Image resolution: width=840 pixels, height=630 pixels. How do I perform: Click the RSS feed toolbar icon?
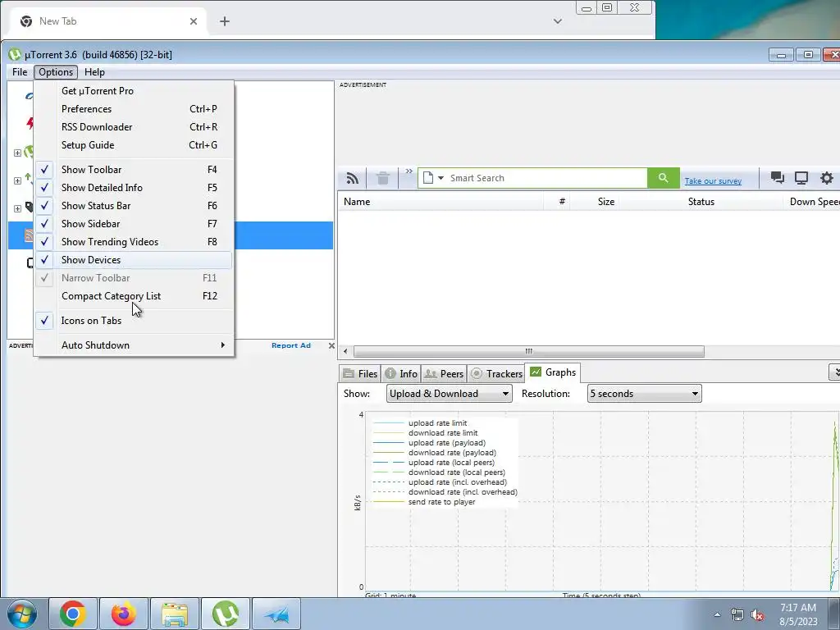[x=353, y=178]
